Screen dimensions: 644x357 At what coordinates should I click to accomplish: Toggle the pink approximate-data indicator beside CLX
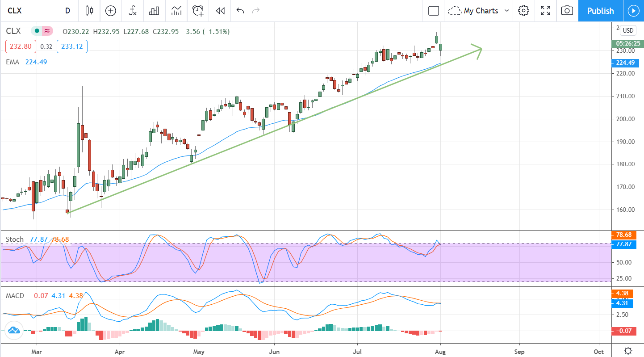47,31
